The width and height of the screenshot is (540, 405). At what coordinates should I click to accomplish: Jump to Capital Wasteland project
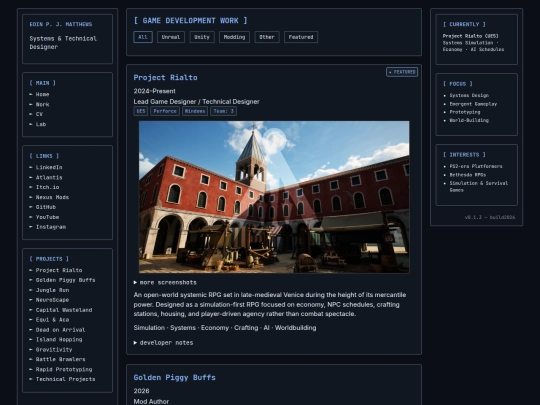tap(64, 310)
